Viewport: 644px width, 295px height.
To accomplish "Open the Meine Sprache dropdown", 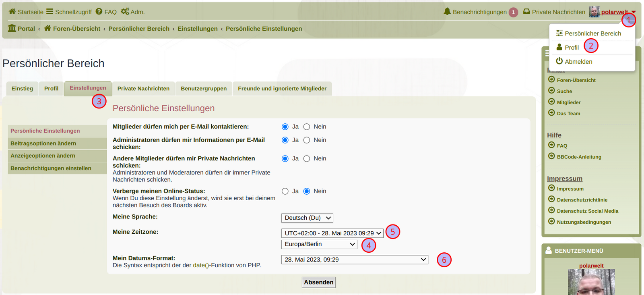I will [307, 218].
